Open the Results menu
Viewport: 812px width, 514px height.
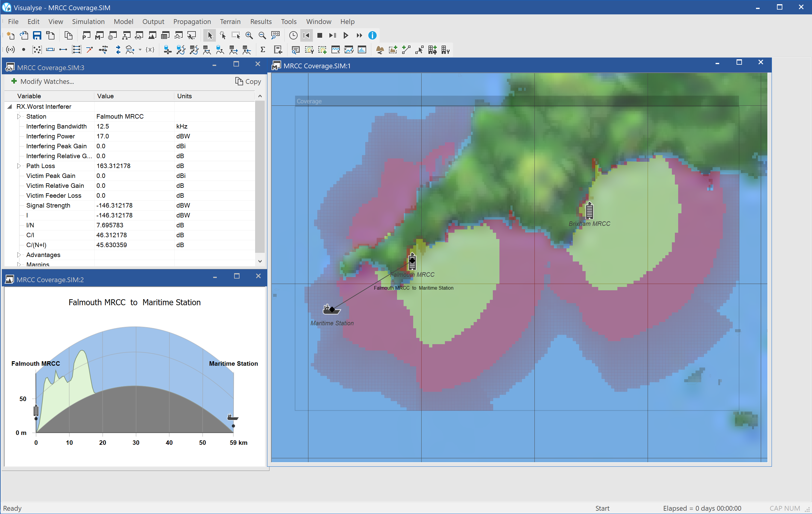(x=261, y=22)
